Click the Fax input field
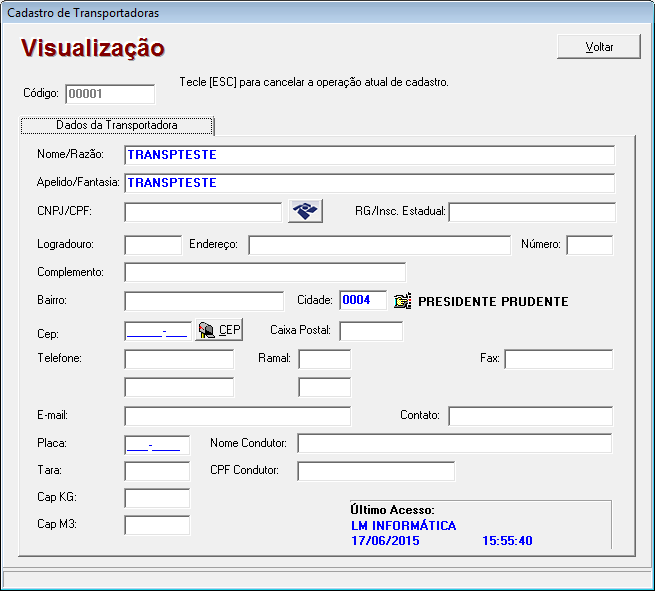The height and width of the screenshot is (591, 655). click(558, 359)
